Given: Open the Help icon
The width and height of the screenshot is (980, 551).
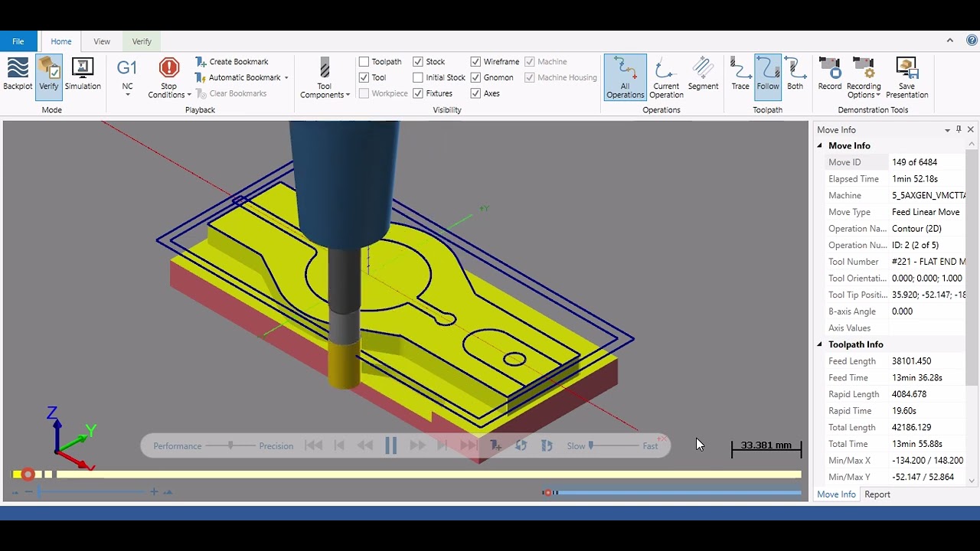Looking at the screenshot, I should [x=972, y=41].
